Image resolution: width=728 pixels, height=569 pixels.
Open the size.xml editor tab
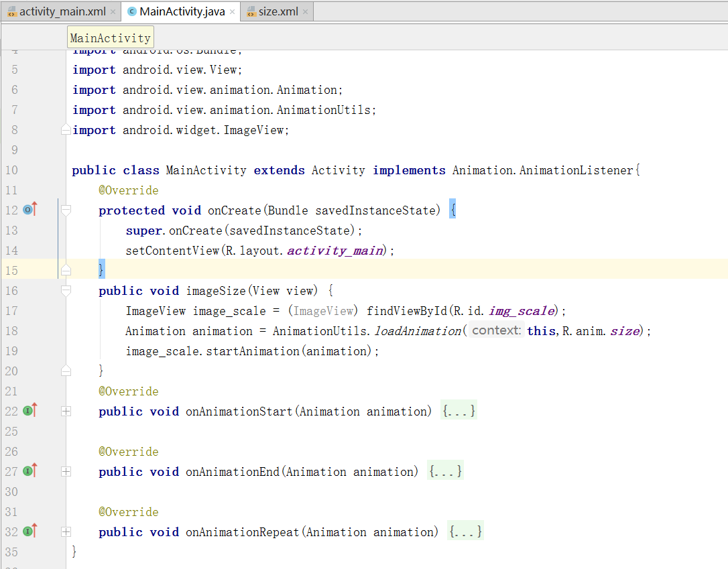pyautogui.click(x=277, y=11)
